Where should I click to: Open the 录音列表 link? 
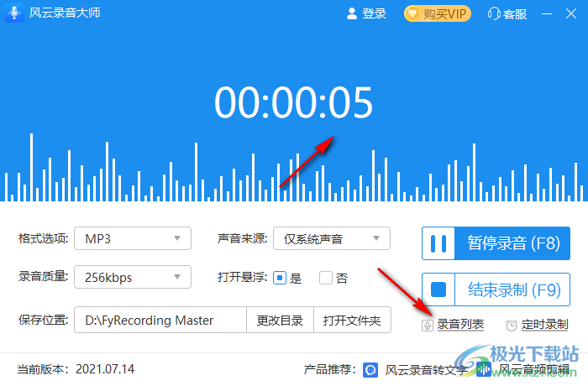pos(460,325)
